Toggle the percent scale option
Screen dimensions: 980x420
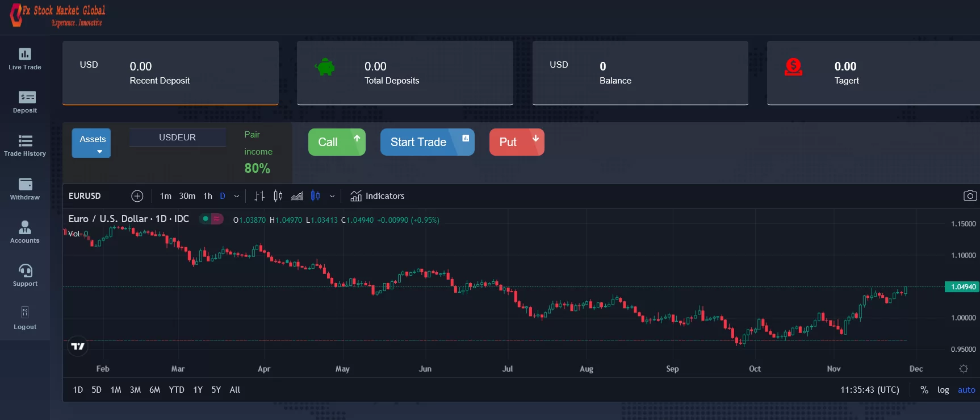tap(924, 390)
